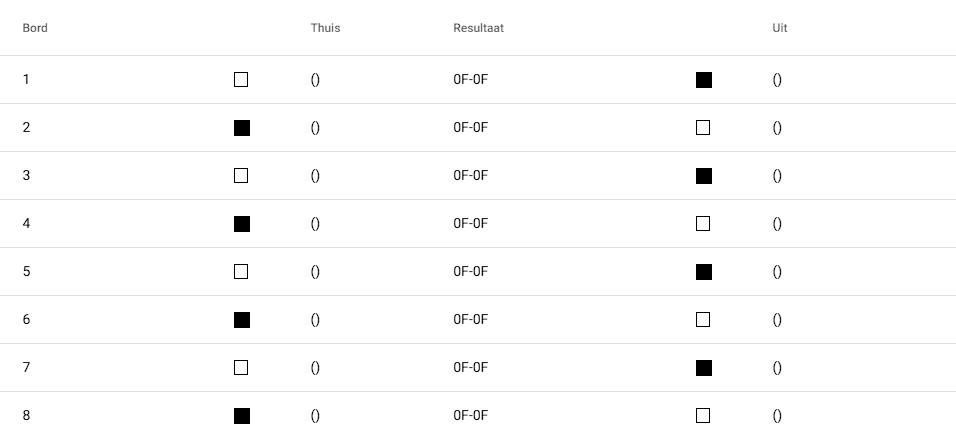
Task: Click the Uit column header
Action: click(780, 28)
